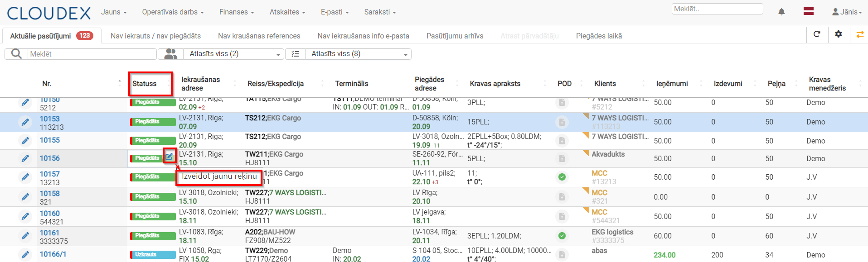Screen dimensions: 868x262
Task: Click the orange swap arrows icon
Action: [x=860, y=34]
